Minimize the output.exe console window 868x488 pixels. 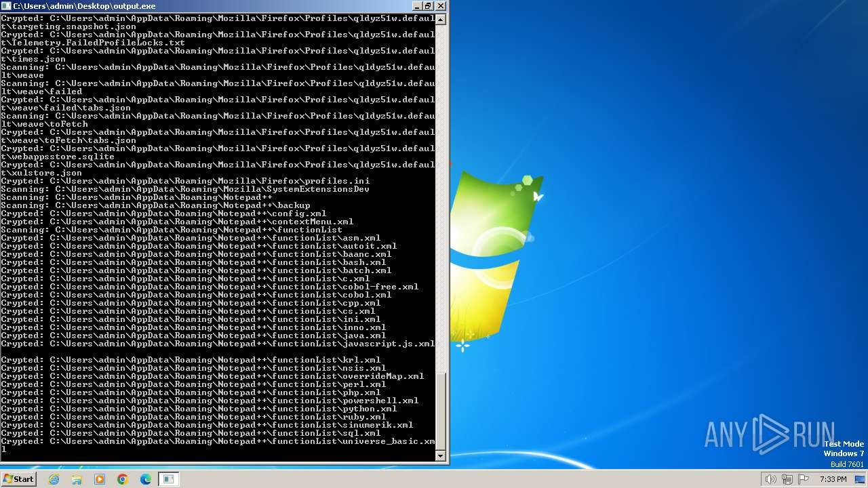pos(416,6)
